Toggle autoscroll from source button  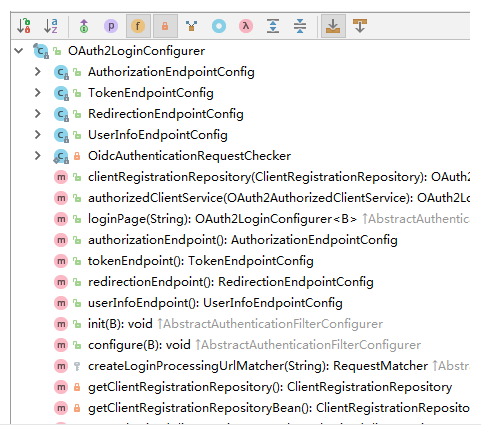tap(360, 26)
